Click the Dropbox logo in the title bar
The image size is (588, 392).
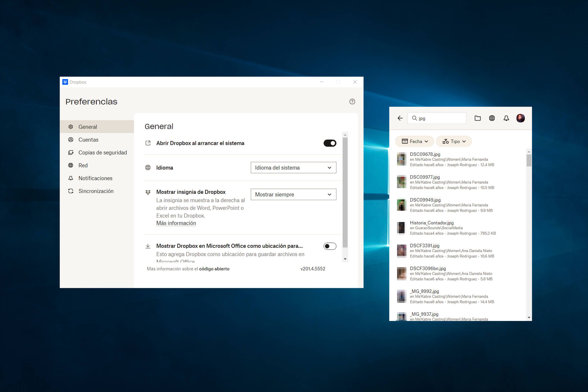65,82
